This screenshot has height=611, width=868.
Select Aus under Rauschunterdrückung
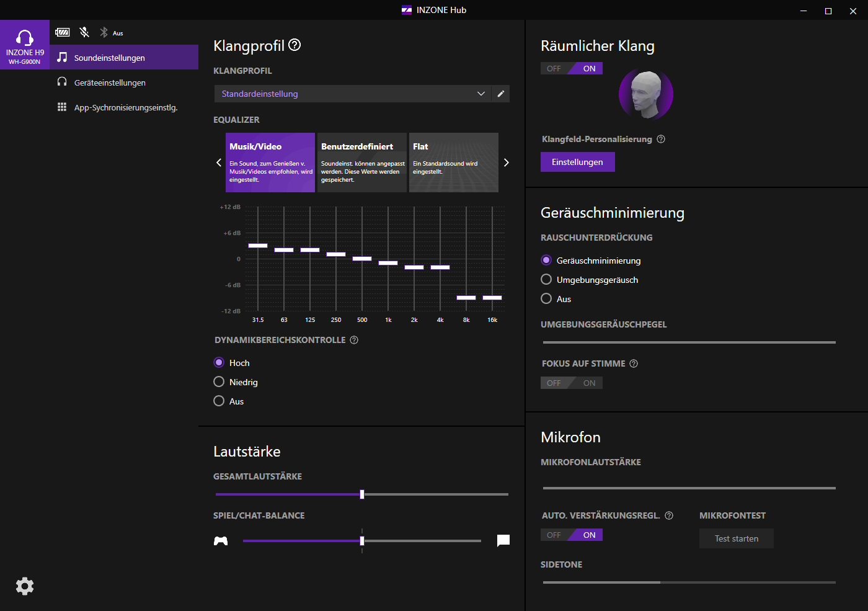[x=556, y=298]
